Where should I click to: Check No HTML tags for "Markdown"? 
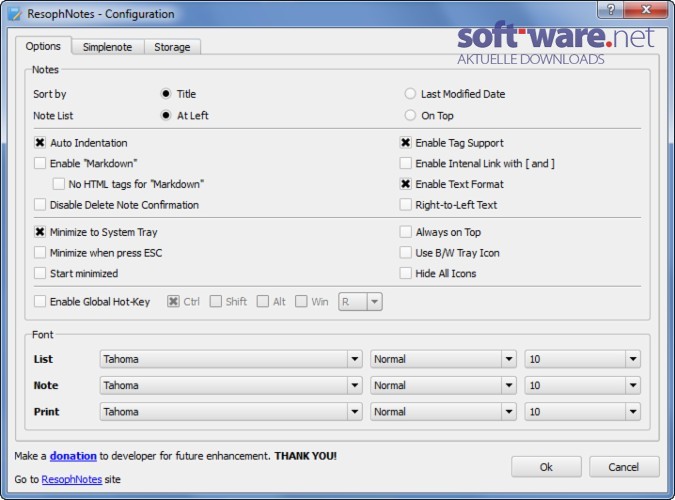point(59,184)
